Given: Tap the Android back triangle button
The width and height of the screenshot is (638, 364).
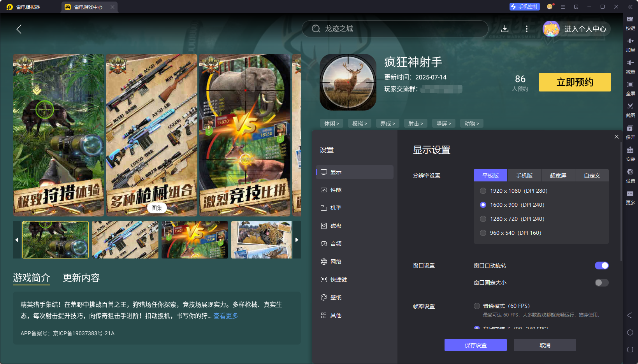Looking at the screenshot, I should pos(630,315).
